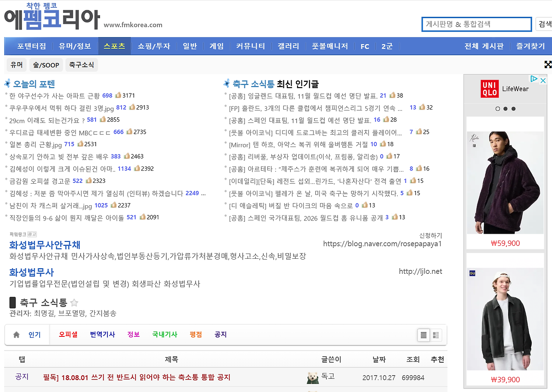552x392 pixels.
Task: Open the 쇼핑/투자 menu
Action: 154,46
